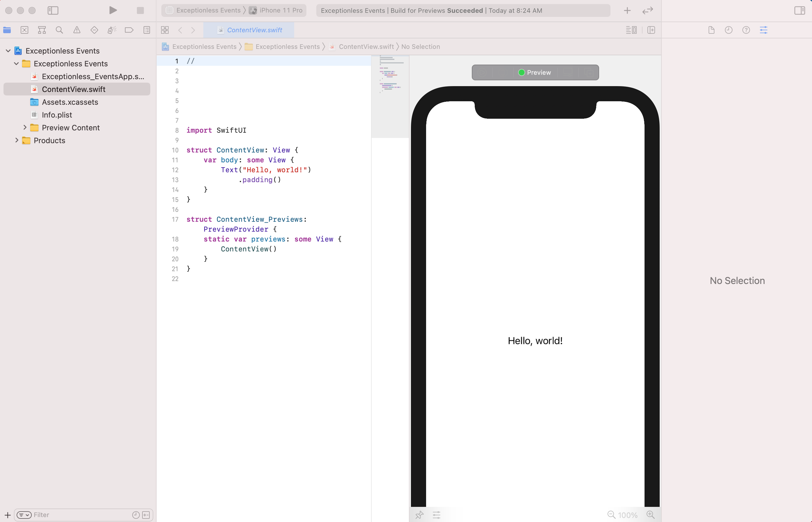Open the Debug navigator
Viewport: 812px width, 522px height.
coord(112,30)
